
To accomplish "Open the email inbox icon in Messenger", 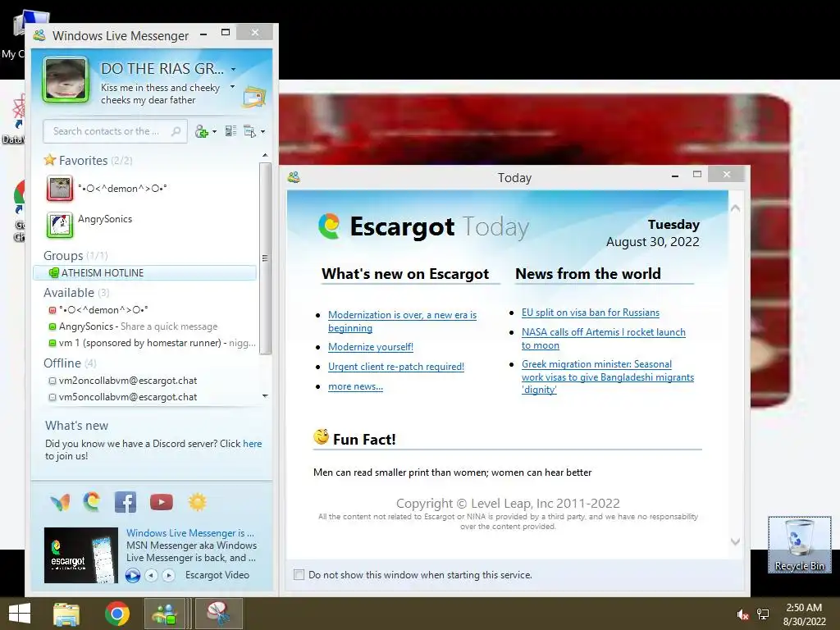I will 254,97.
